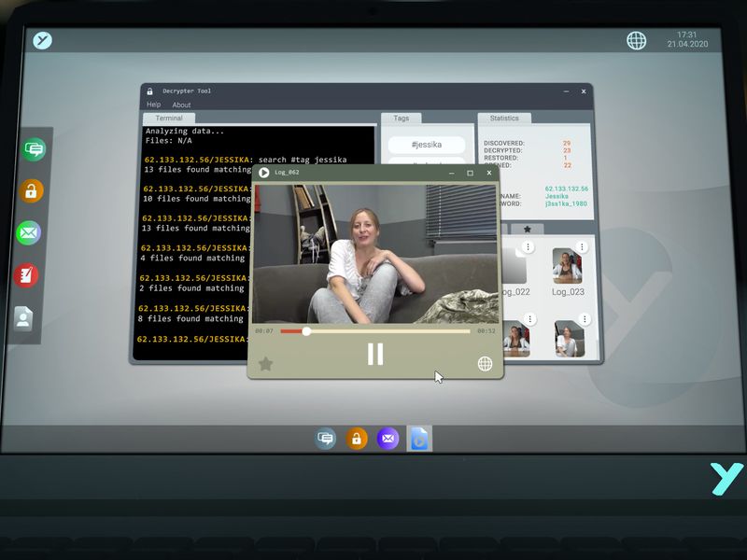Open options dots for Log_023

[x=582, y=246]
